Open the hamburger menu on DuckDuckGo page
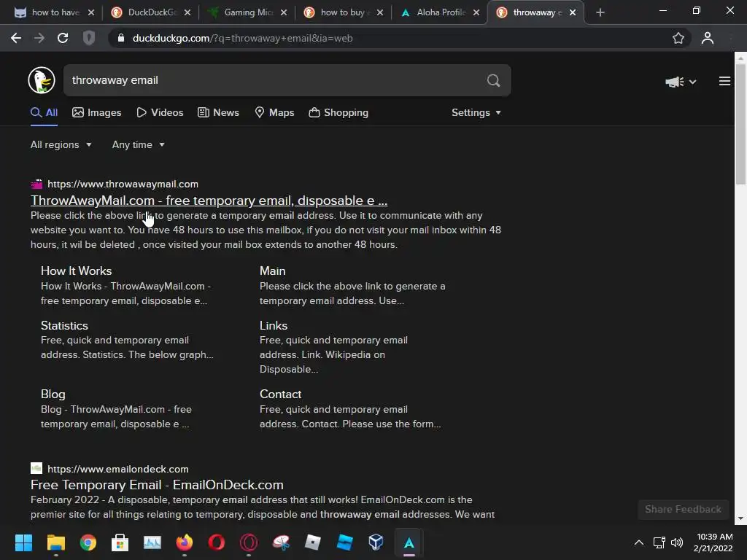The image size is (747, 560). [x=724, y=82]
